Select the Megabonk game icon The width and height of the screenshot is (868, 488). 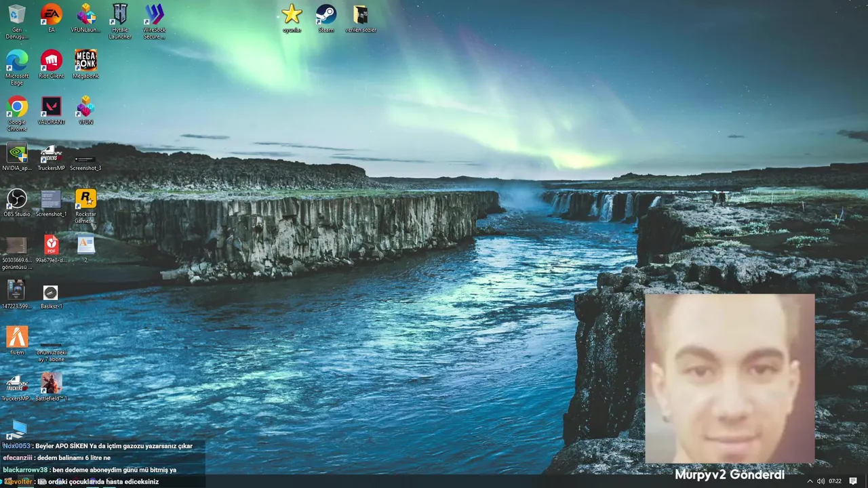pos(85,64)
